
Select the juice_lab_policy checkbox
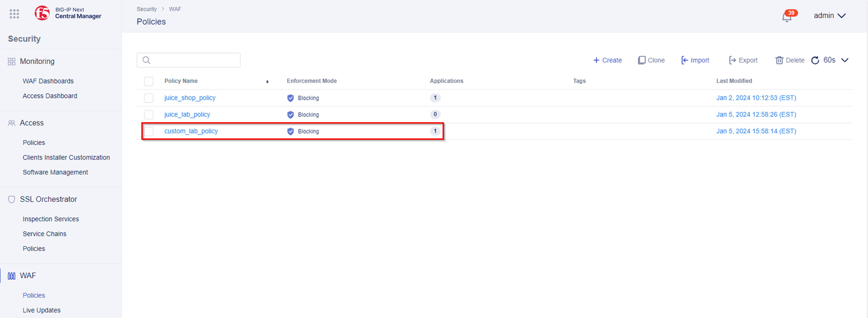click(x=148, y=115)
